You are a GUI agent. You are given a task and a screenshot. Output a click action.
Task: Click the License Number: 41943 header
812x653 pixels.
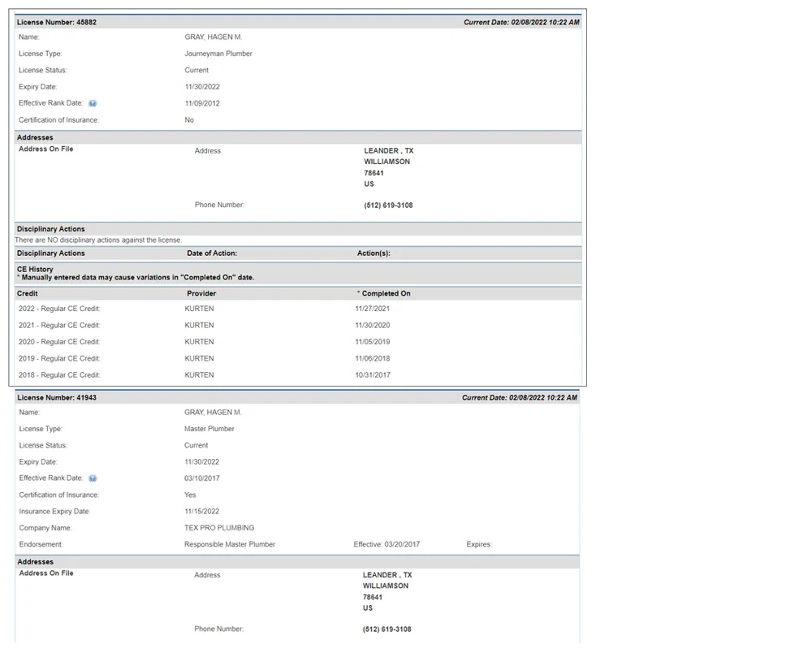coord(57,398)
